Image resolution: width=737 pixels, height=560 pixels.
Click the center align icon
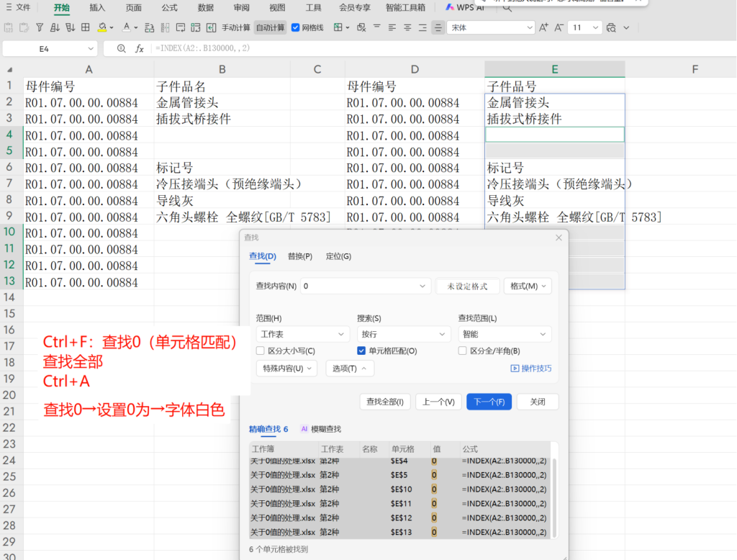[x=407, y=28]
